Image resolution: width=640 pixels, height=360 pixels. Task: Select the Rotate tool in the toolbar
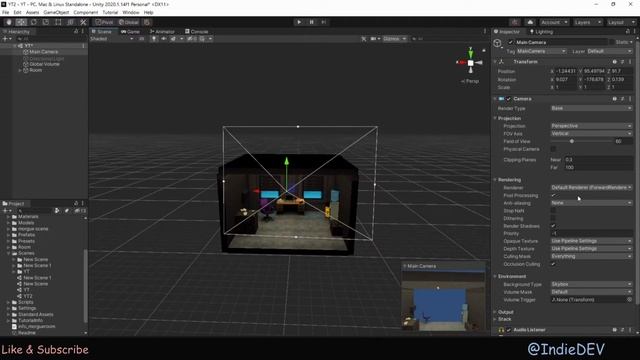pyautogui.click(x=33, y=22)
